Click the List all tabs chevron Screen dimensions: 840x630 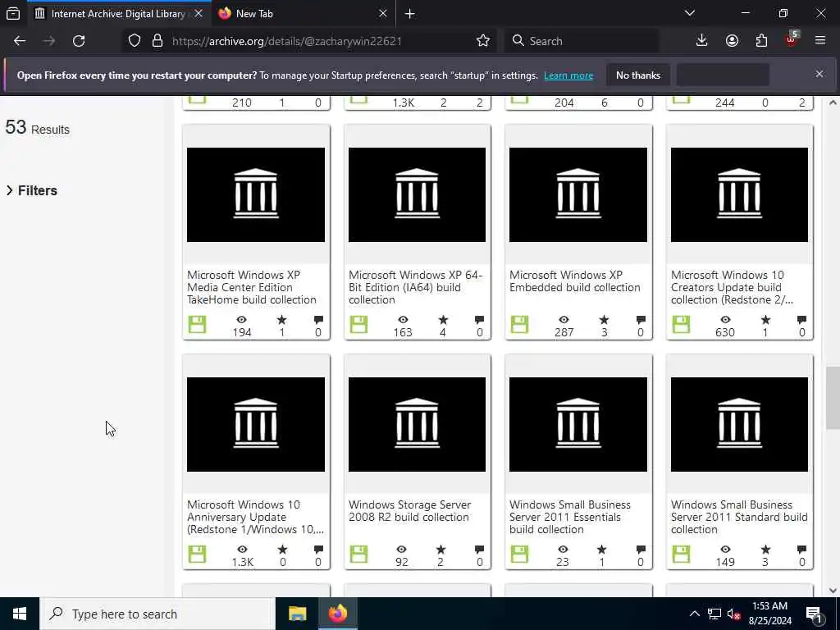[x=690, y=13]
